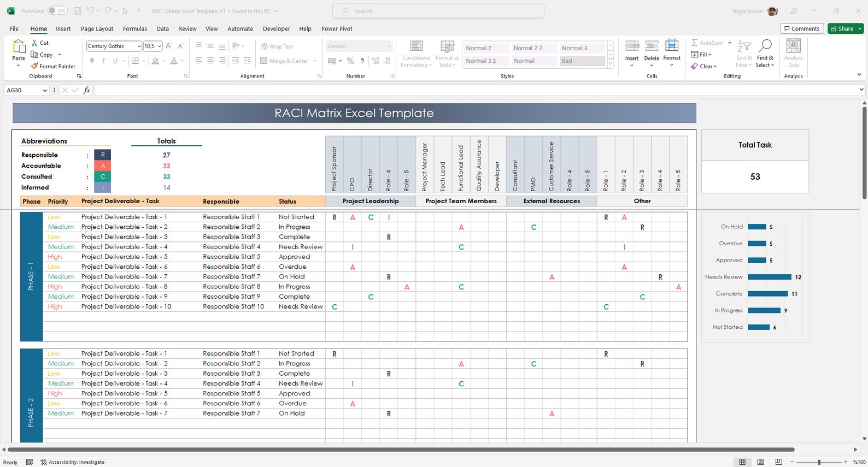Open the font size dropdown
The height and width of the screenshot is (467, 868).
160,46
